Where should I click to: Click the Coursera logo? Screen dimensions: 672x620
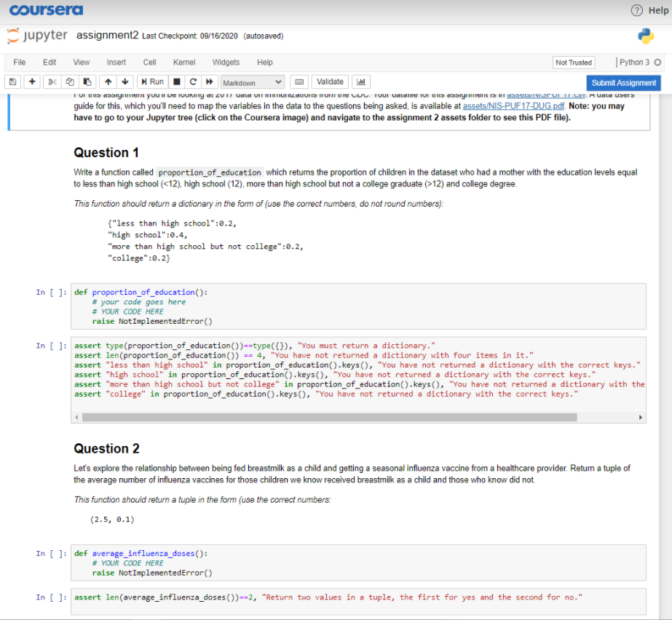[47, 10]
